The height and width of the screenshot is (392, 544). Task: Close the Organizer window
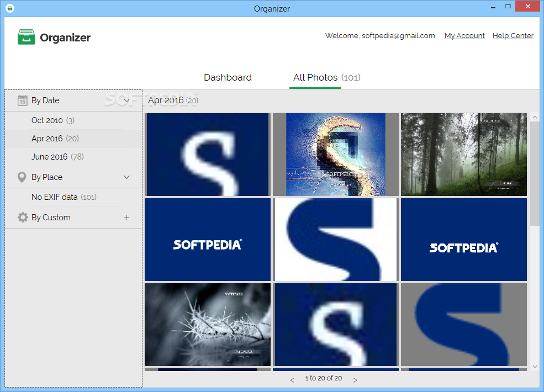pos(527,6)
